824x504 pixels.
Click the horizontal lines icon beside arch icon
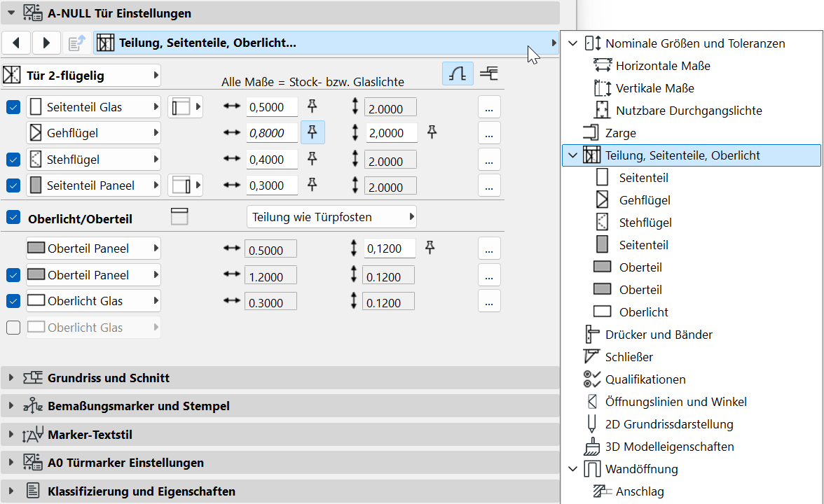click(488, 74)
